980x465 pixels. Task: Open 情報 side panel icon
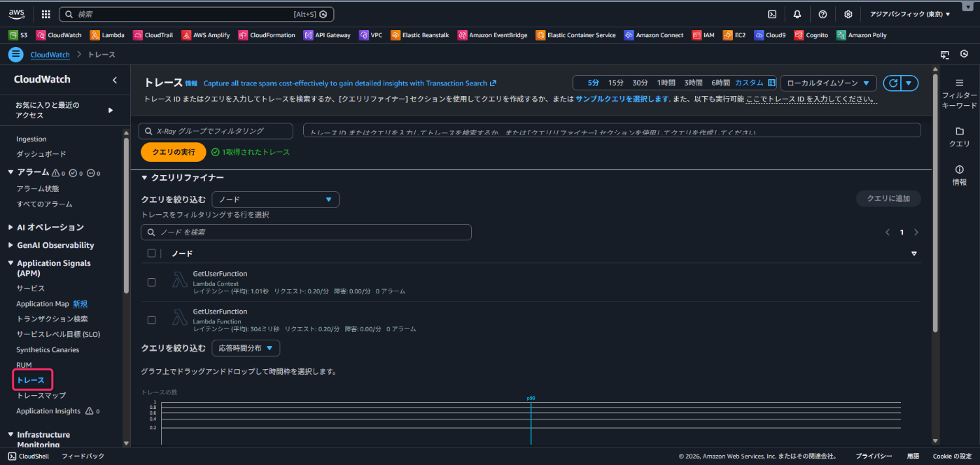coord(959,175)
